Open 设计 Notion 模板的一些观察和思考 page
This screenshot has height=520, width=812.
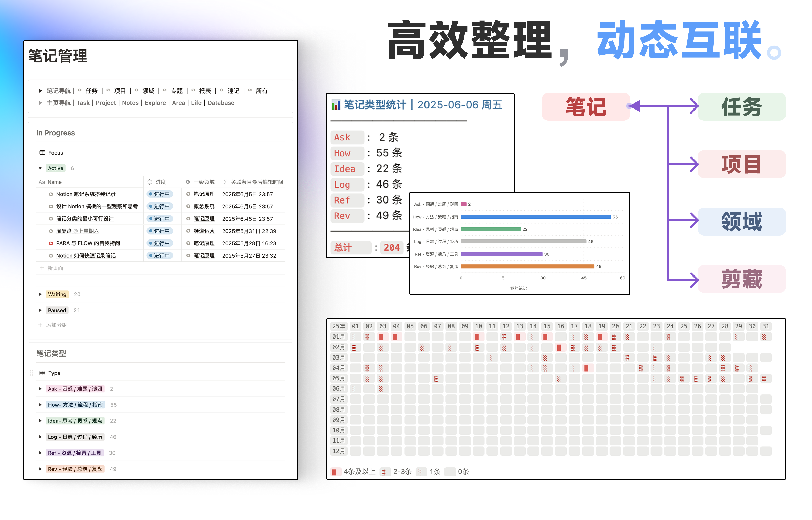tap(97, 206)
